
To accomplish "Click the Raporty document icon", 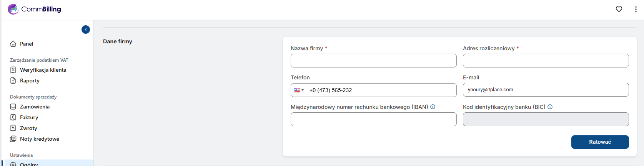I will pyautogui.click(x=13, y=81).
